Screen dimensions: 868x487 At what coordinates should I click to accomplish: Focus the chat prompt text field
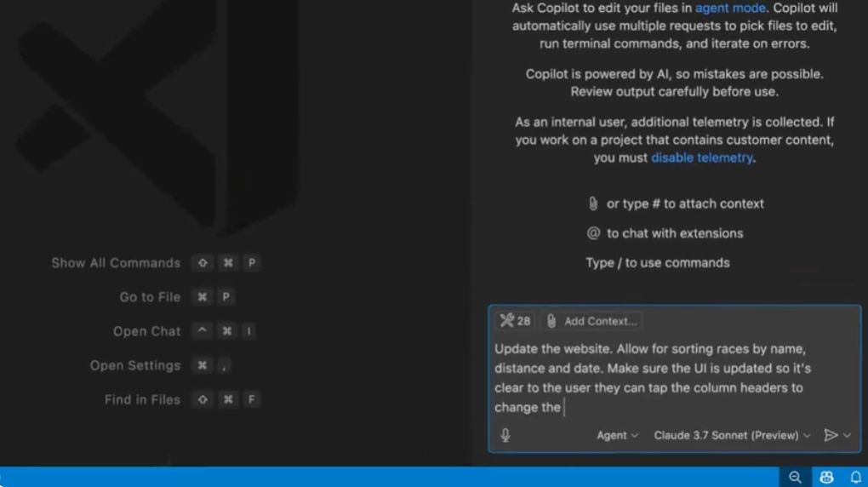674,378
